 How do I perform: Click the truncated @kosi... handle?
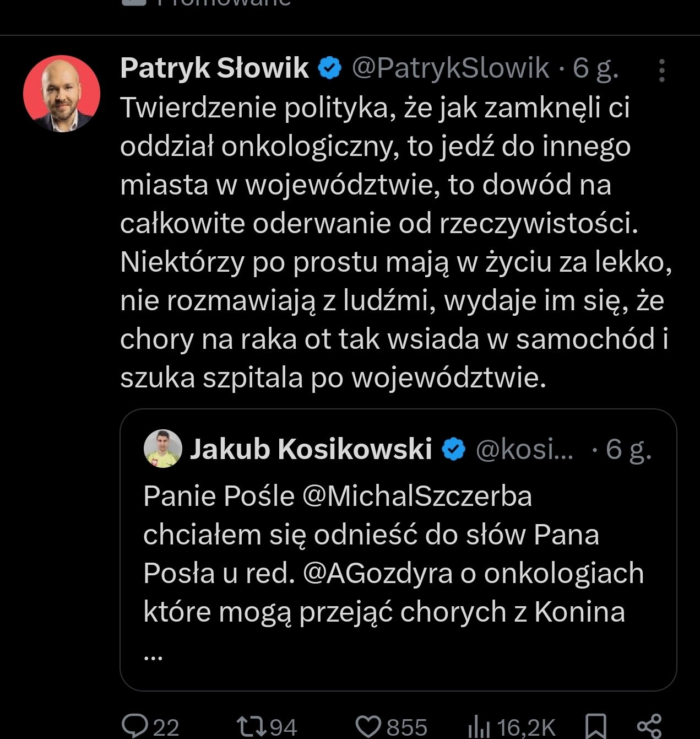pyautogui.click(x=524, y=449)
